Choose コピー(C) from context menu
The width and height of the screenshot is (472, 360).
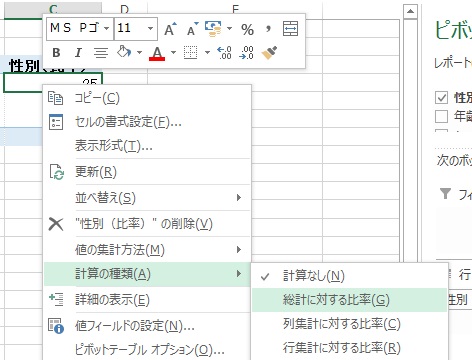coord(147,98)
